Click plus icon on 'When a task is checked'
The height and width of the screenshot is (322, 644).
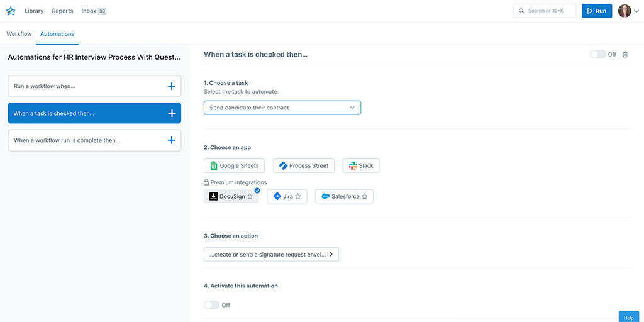point(172,113)
